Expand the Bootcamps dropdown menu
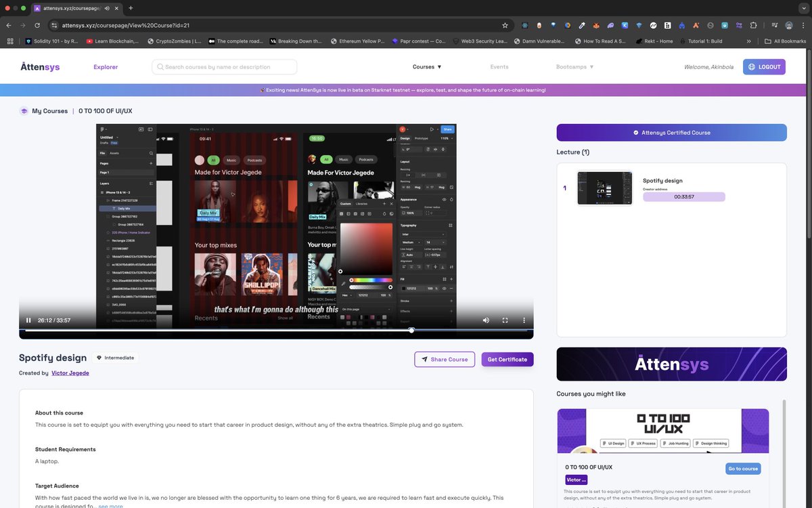Viewport: 812px width, 508px height. tap(574, 67)
